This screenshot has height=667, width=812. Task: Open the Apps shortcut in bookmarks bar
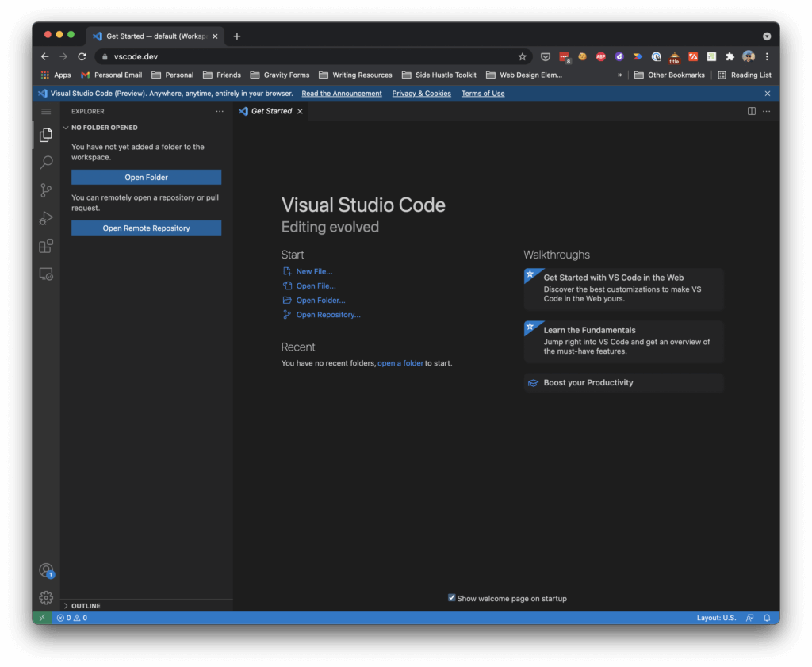click(x=56, y=75)
